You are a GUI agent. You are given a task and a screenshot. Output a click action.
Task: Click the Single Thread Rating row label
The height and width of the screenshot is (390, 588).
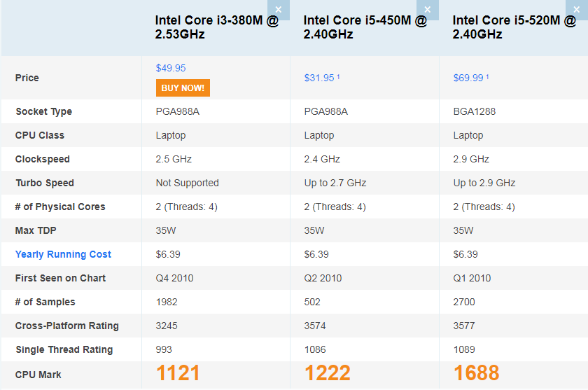(64, 349)
